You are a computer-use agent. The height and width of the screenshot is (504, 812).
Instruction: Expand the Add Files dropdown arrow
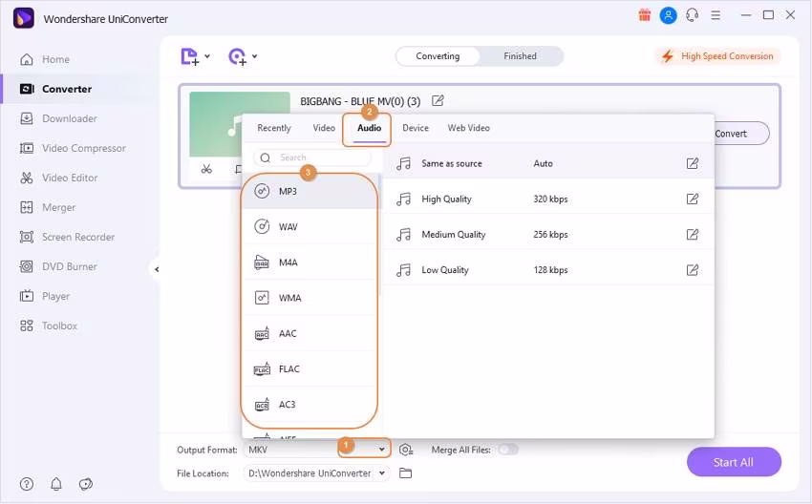pos(207,56)
